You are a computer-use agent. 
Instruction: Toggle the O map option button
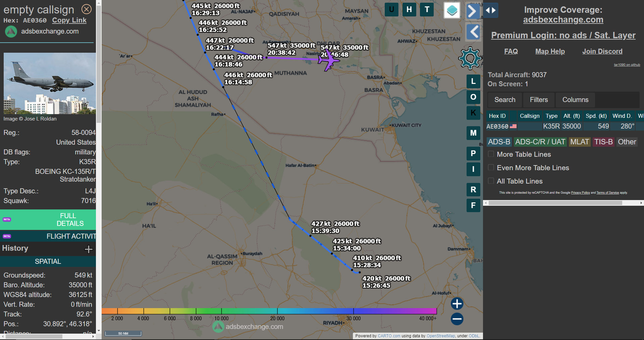coord(473,97)
